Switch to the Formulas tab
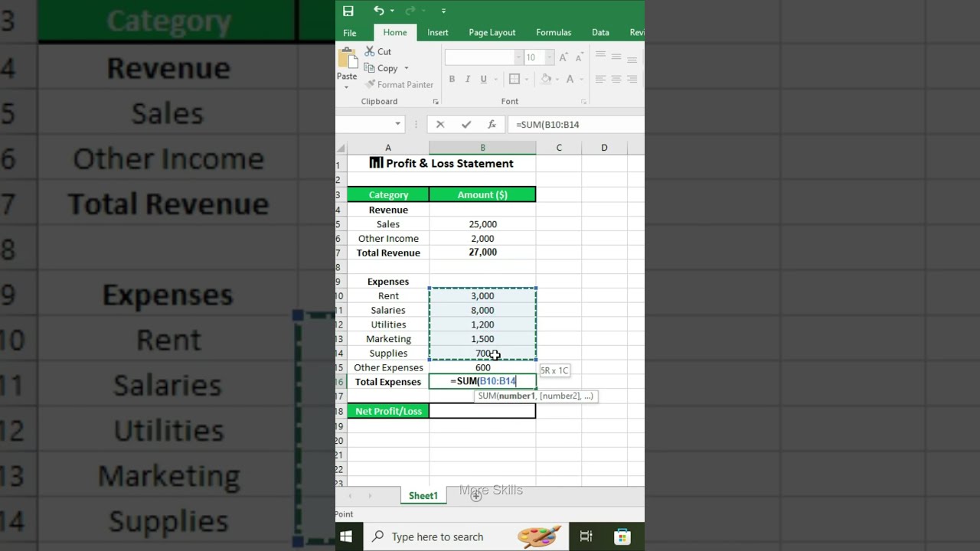The image size is (980, 551). coord(554,32)
